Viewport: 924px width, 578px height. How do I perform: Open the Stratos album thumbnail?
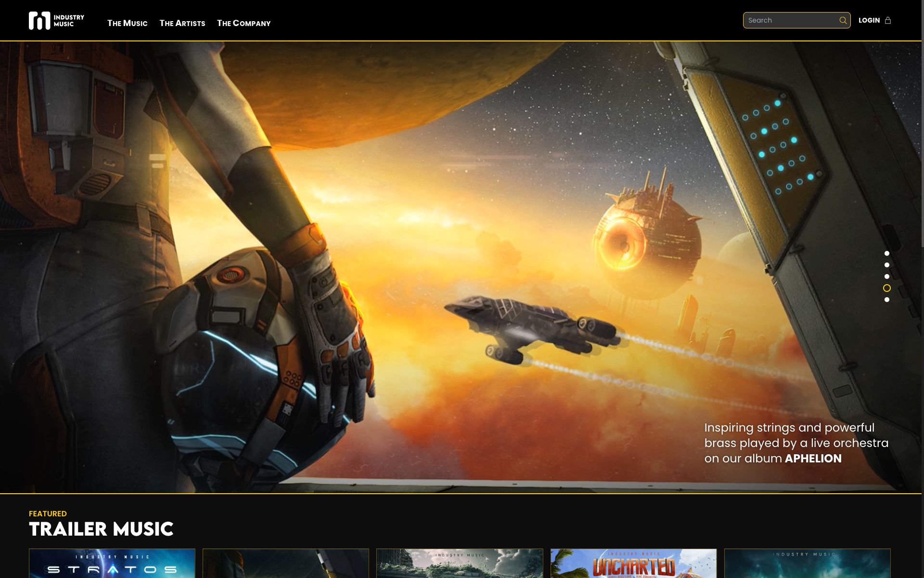(x=112, y=563)
